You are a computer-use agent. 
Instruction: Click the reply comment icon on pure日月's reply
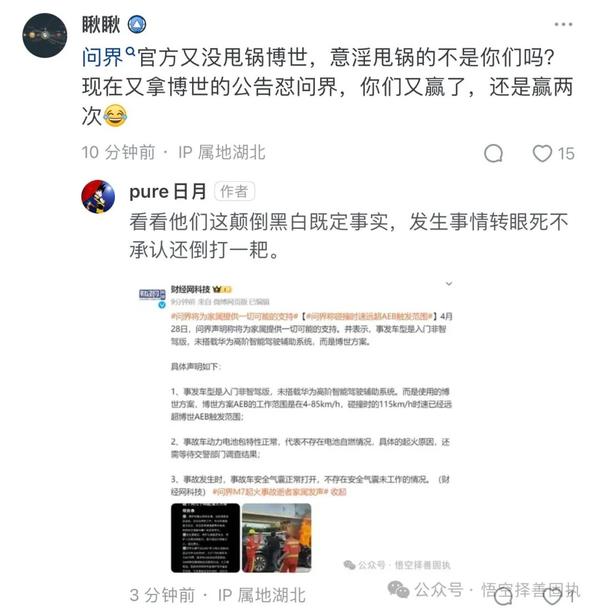502,597
